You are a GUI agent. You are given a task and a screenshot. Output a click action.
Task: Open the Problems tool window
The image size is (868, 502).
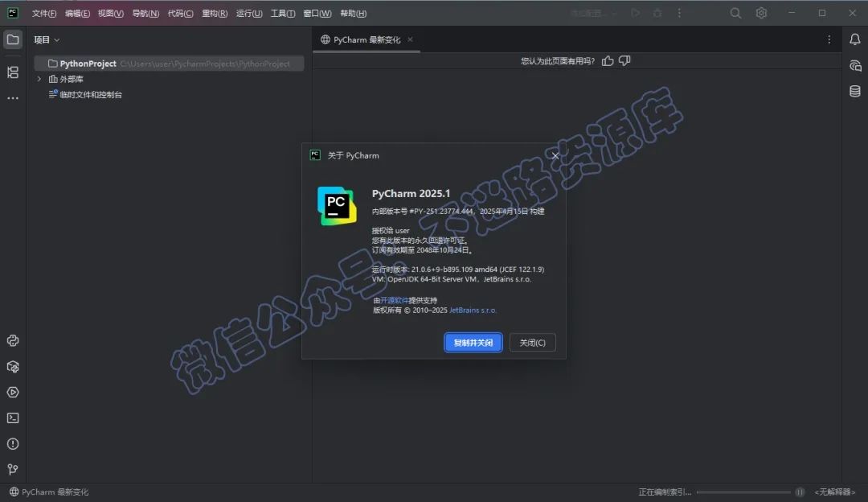click(13, 444)
